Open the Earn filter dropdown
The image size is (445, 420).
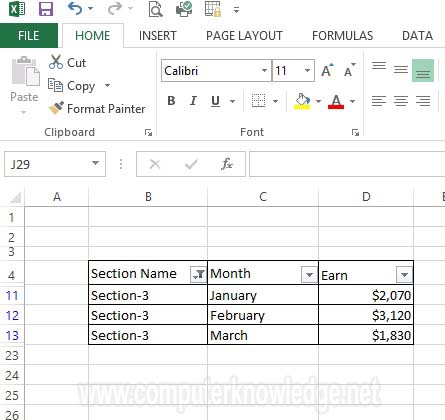404,275
